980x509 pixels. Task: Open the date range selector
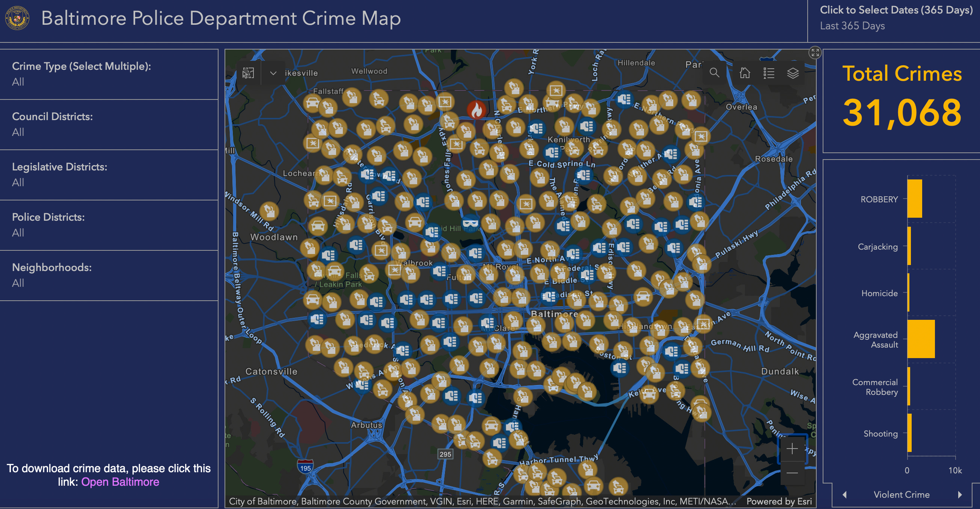click(894, 18)
